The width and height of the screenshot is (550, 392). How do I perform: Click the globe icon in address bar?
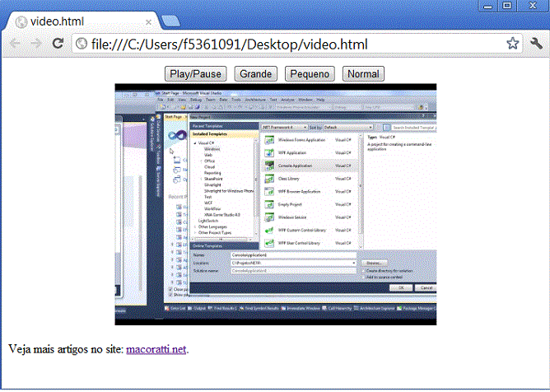tap(82, 44)
